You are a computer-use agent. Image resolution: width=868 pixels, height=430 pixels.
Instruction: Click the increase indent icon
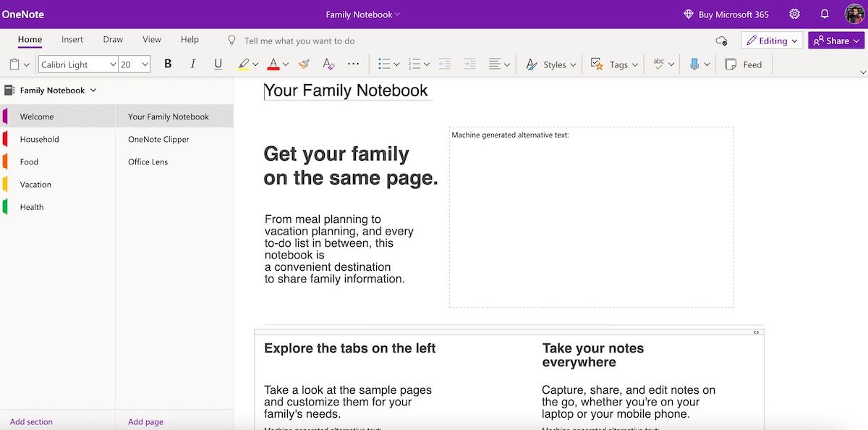pyautogui.click(x=469, y=64)
